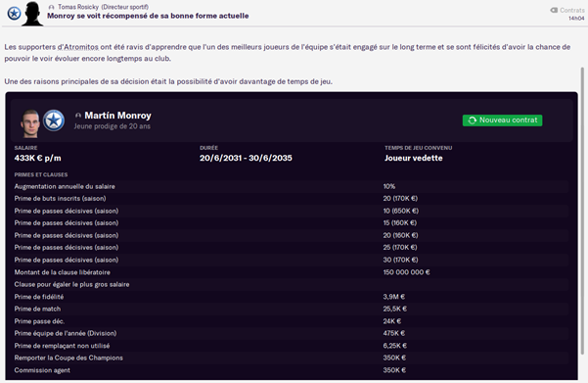Click the refresh icon on the Nouveau contrat button
The height and width of the screenshot is (383, 588).
473,120
